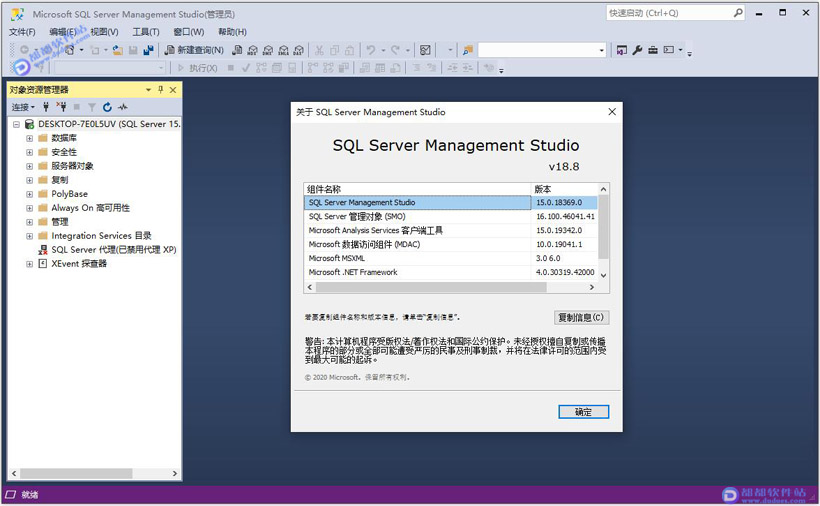Close the About SQL Server Management Studio dialog

pos(612,112)
